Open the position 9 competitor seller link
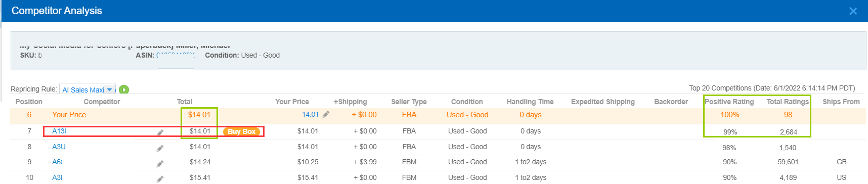868x184 pixels. tap(57, 162)
